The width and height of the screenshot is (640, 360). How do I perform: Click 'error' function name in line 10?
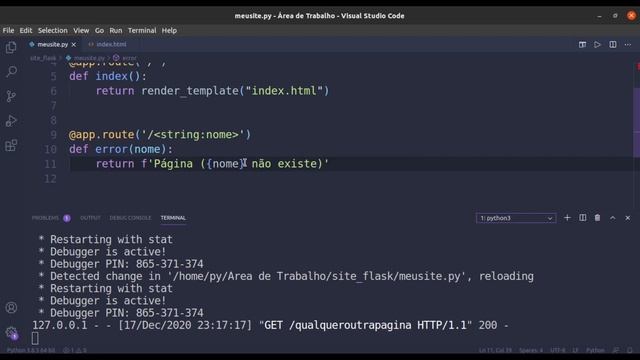click(111, 149)
